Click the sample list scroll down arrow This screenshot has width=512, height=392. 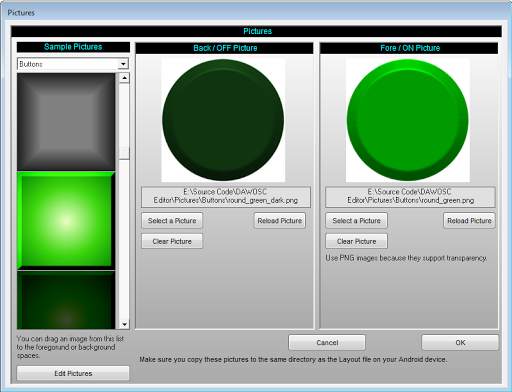124,324
